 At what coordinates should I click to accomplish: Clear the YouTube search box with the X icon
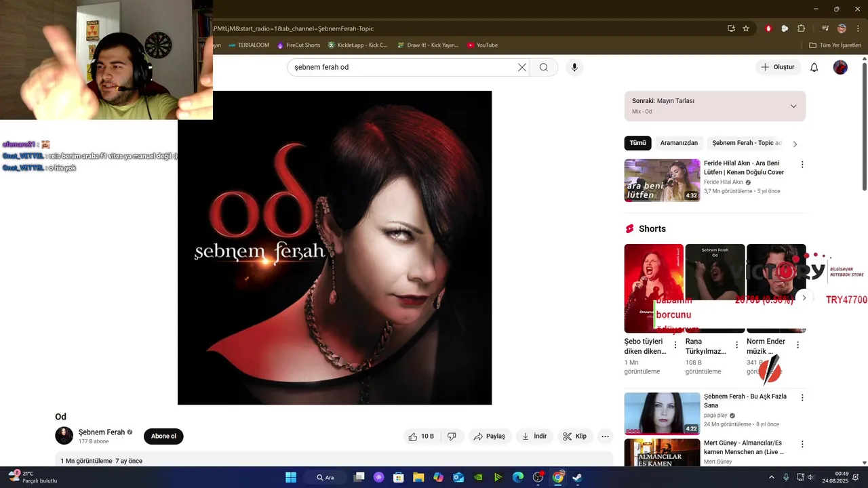[x=522, y=67]
